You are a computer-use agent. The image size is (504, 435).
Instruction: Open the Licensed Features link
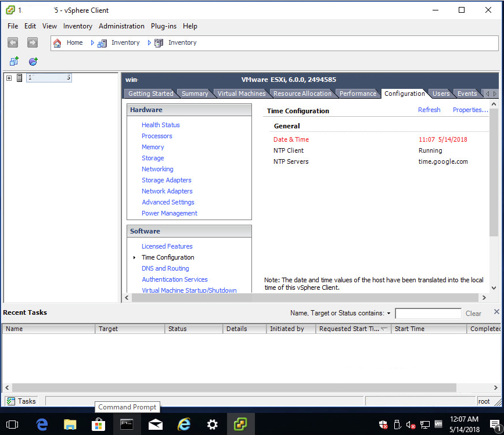click(x=167, y=246)
